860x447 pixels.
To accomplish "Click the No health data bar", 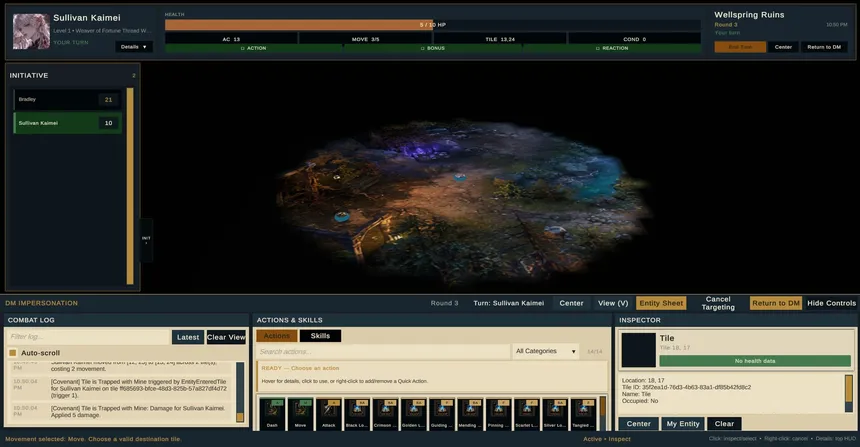I will [755, 361].
